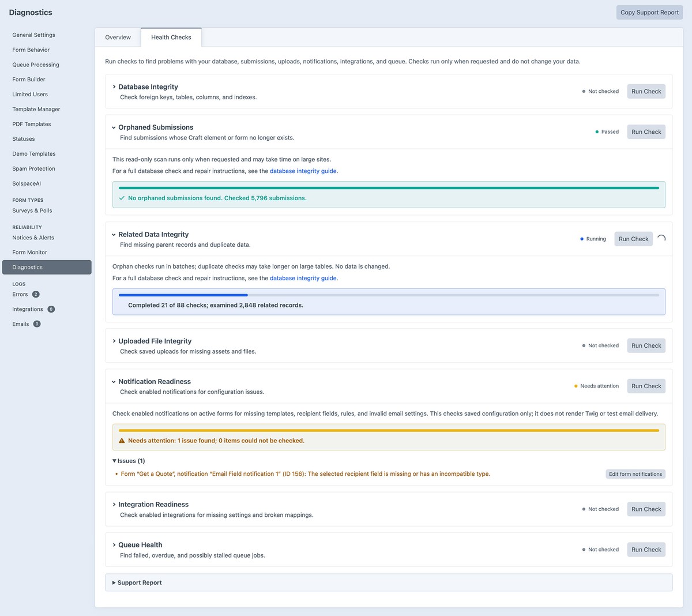Click the Not checked status for Database Integrity

pyautogui.click(x=600, y=92)
